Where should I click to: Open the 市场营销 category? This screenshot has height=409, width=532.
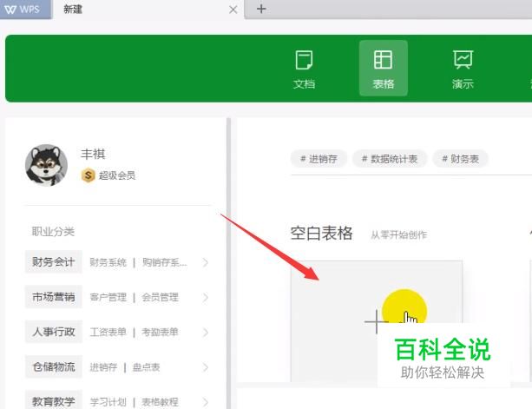click(54, 297)
